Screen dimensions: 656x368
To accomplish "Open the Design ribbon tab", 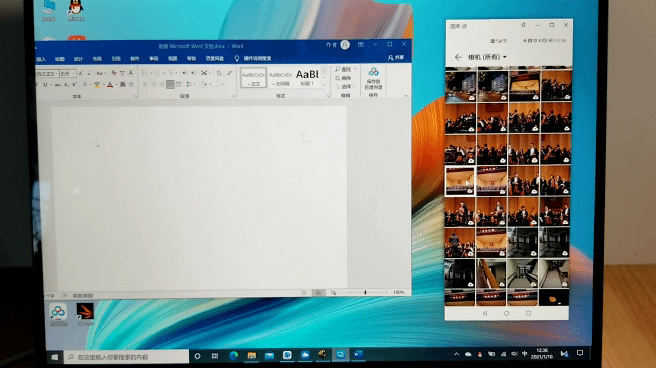I will [78, 59].
